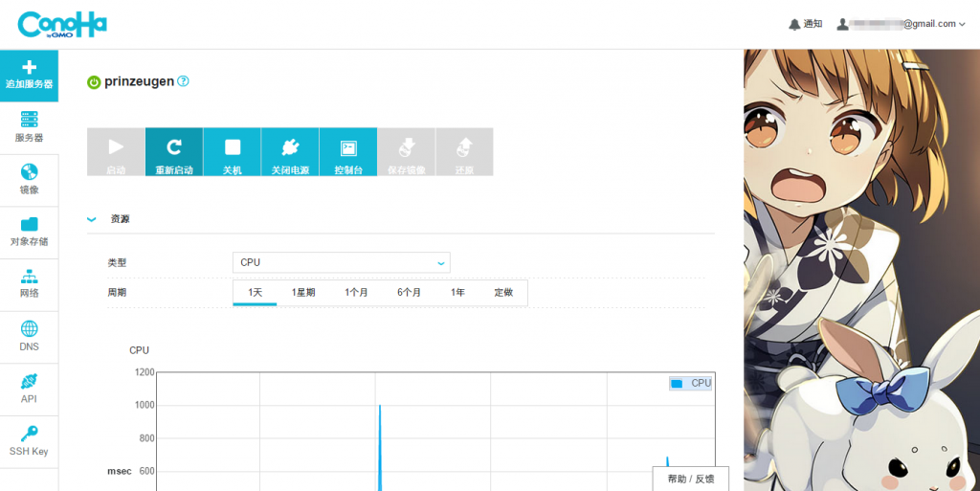Open the 控制台 console
The image size is (980, 491).
coord(348,152)
